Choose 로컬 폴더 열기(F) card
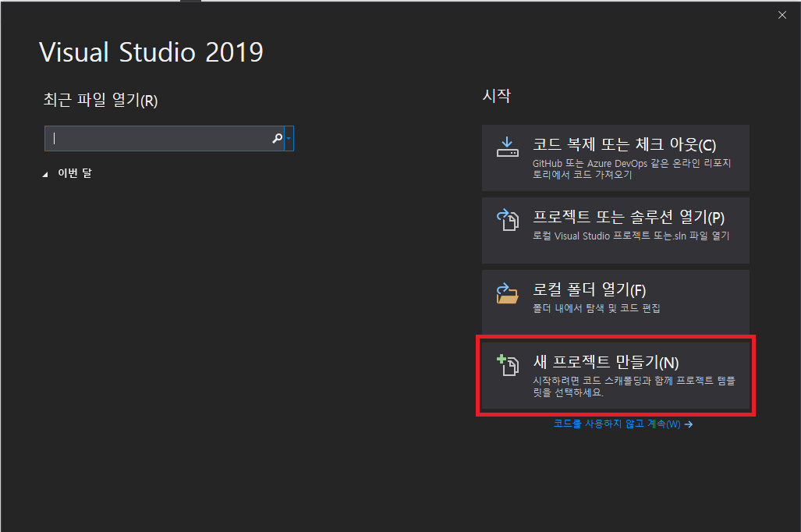 615,303
